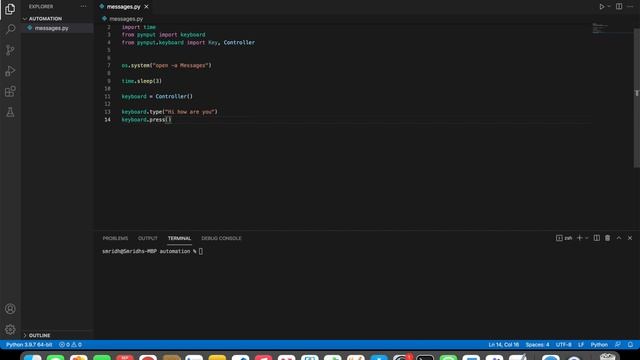Switch to the OUTPUT panel tab
640x360 pixels.
(x=147, y=238)
